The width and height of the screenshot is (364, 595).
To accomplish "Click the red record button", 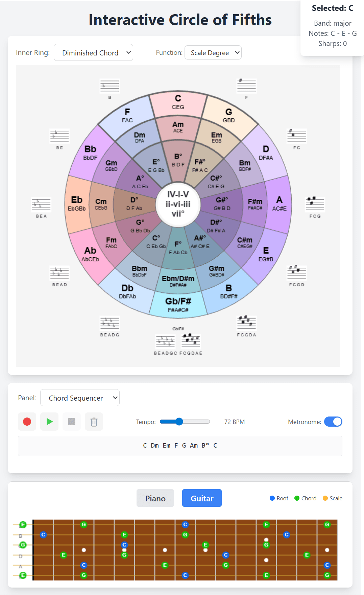I will click(27, 422).
